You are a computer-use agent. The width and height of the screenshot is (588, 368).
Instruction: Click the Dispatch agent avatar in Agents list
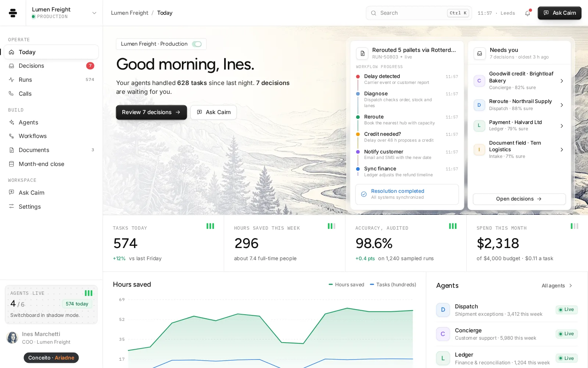pos(443,310)
